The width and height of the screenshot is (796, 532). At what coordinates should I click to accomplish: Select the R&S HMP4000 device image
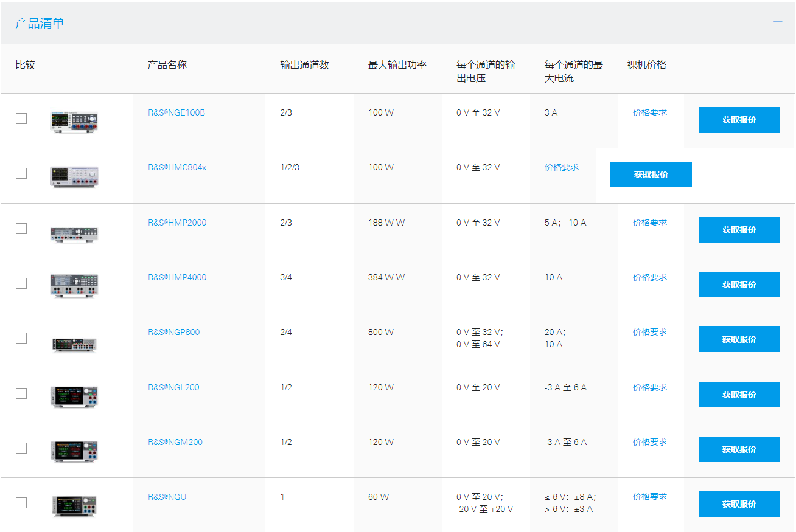[x=74, y=285]
